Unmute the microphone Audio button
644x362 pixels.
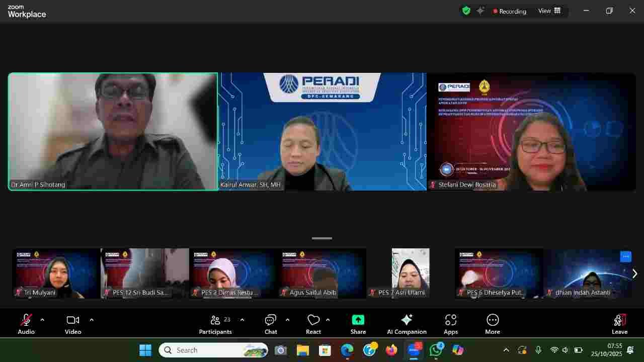coord(26,324)
